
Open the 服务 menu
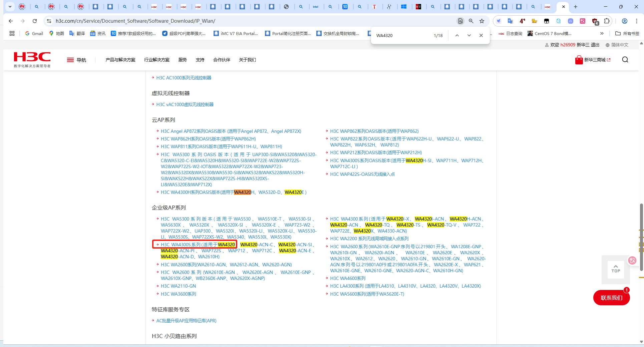[x=183, y=60]
